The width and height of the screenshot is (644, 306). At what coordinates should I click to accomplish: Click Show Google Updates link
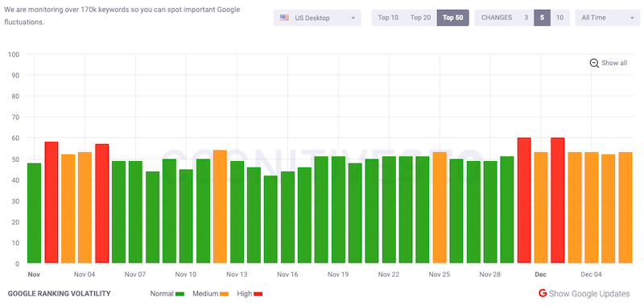pyautogui.click(x=589, y=294)
